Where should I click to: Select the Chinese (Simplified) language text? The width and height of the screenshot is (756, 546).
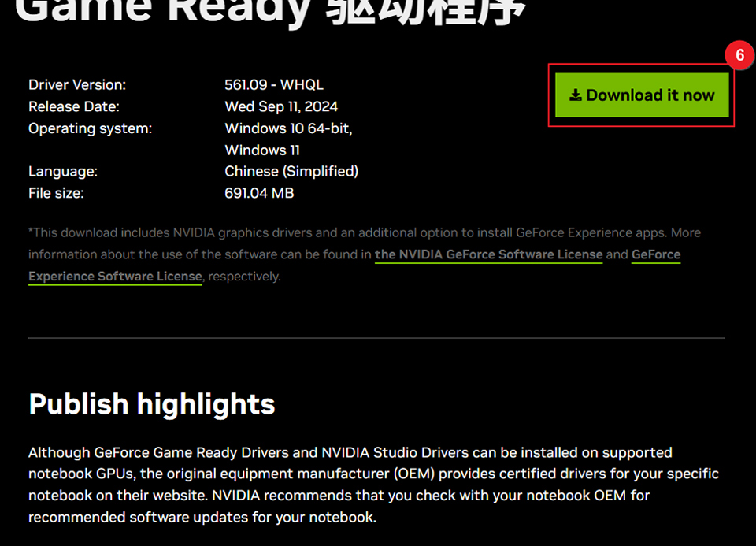tap(291, 171)
